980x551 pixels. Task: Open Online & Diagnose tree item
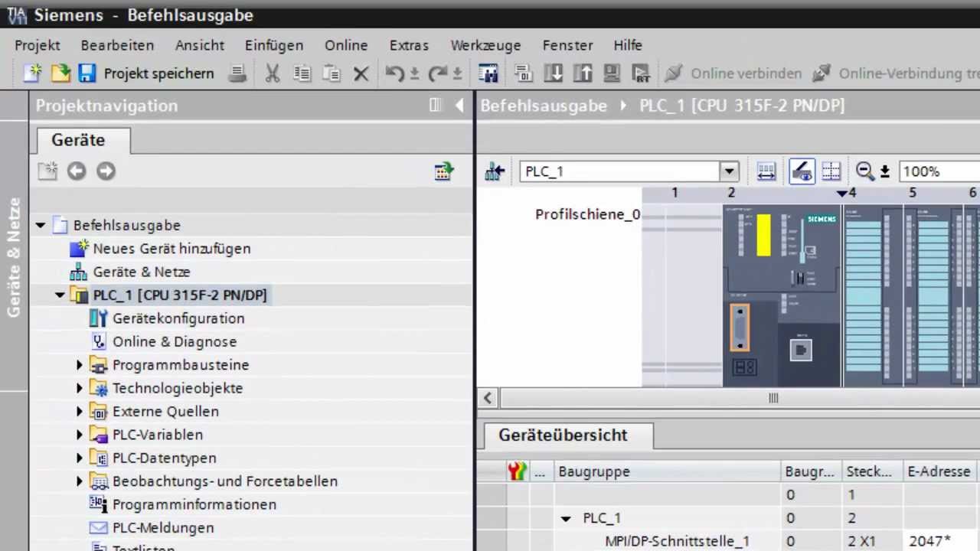tap(175, 342)
